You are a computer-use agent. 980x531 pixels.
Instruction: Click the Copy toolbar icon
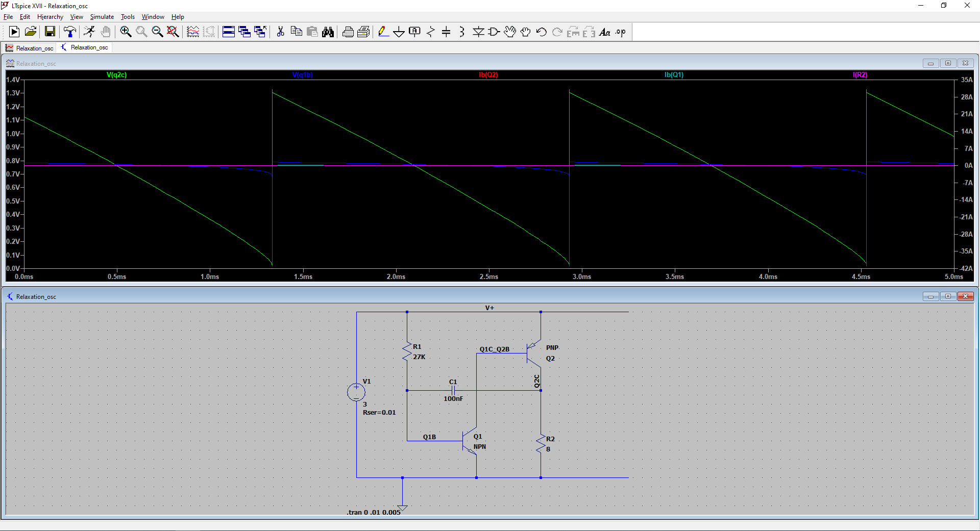pos(296,32)
